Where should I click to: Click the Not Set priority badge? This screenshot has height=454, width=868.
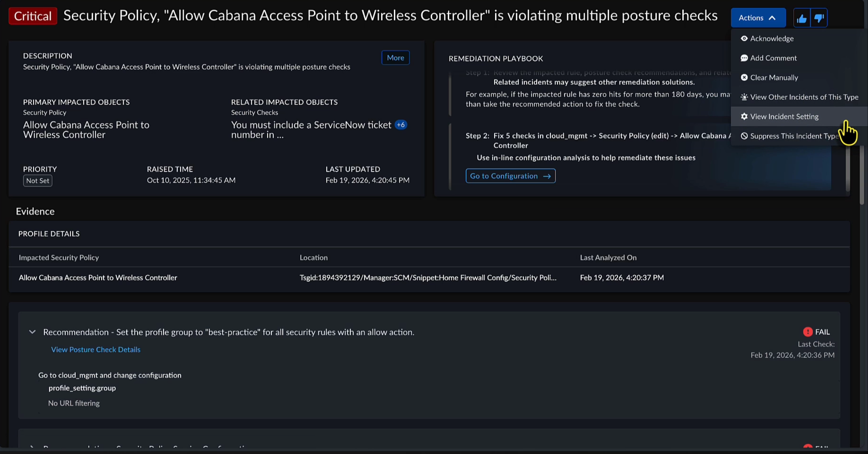coord(38,181)
